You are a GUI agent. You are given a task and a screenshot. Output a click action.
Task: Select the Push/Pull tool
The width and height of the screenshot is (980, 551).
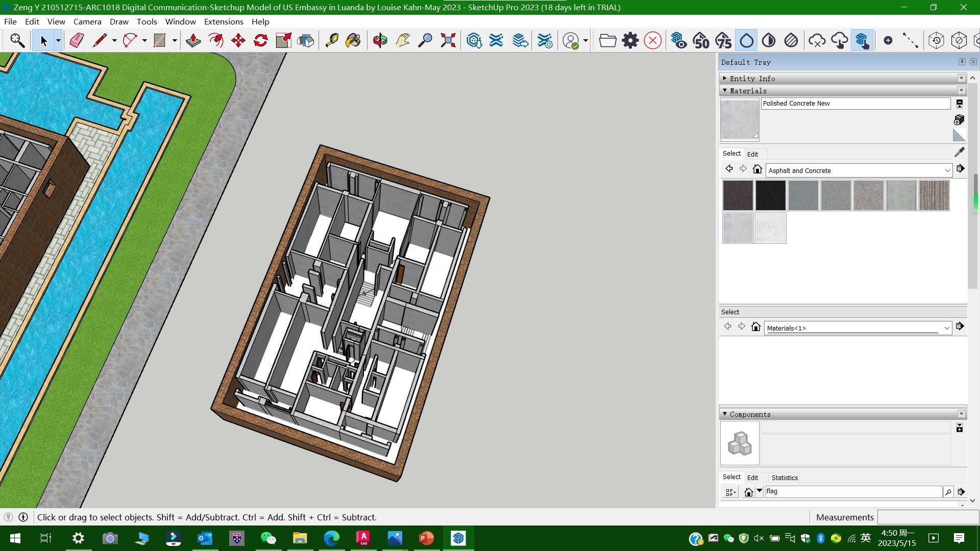coord(193,40)
